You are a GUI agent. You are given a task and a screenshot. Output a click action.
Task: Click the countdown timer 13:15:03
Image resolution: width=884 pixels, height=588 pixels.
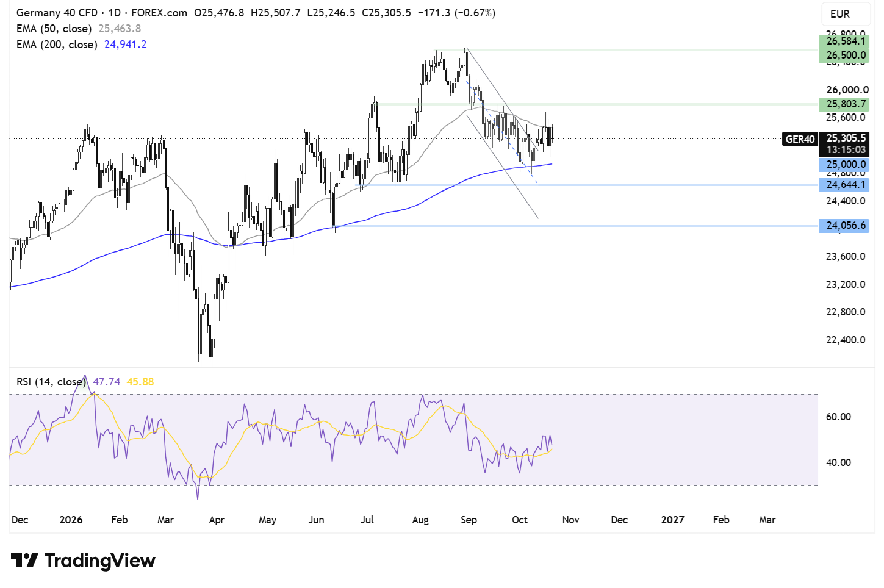(846, 150)
